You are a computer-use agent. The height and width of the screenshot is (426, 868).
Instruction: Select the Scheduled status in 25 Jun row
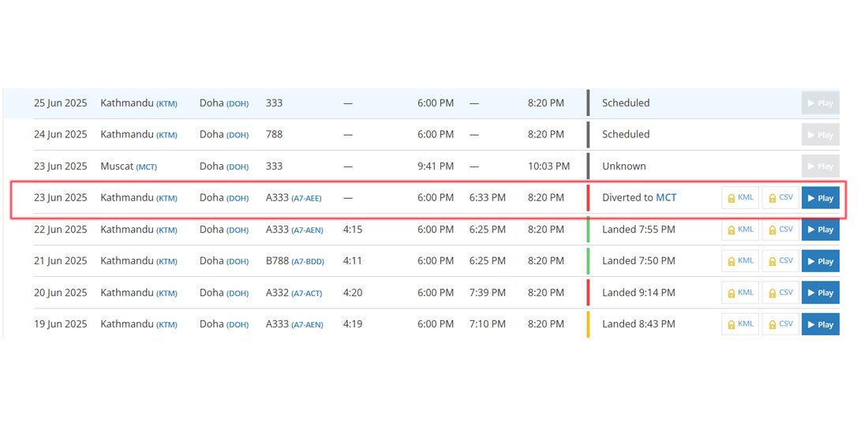point(626,103)
